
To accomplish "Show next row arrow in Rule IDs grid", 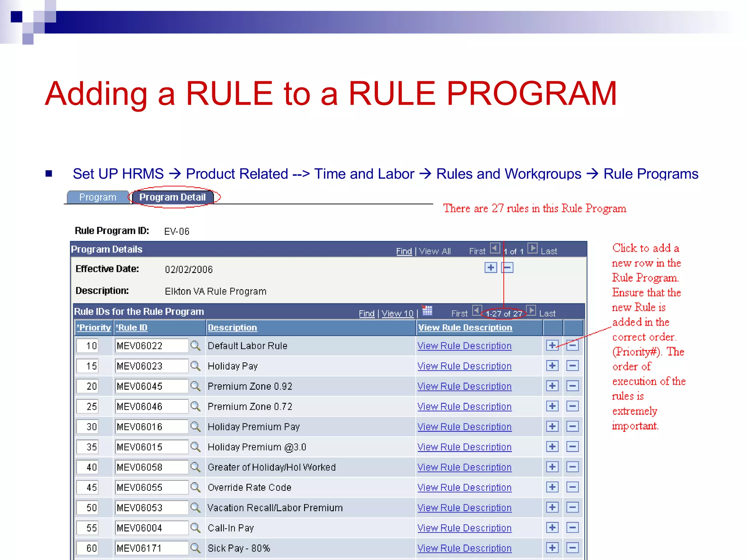I will pos(531,310).
